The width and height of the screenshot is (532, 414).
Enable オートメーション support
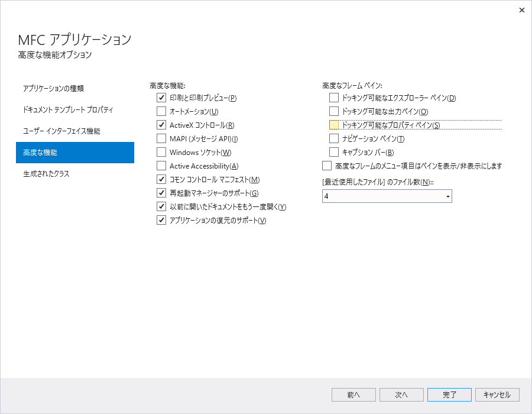tap(161, 111)
